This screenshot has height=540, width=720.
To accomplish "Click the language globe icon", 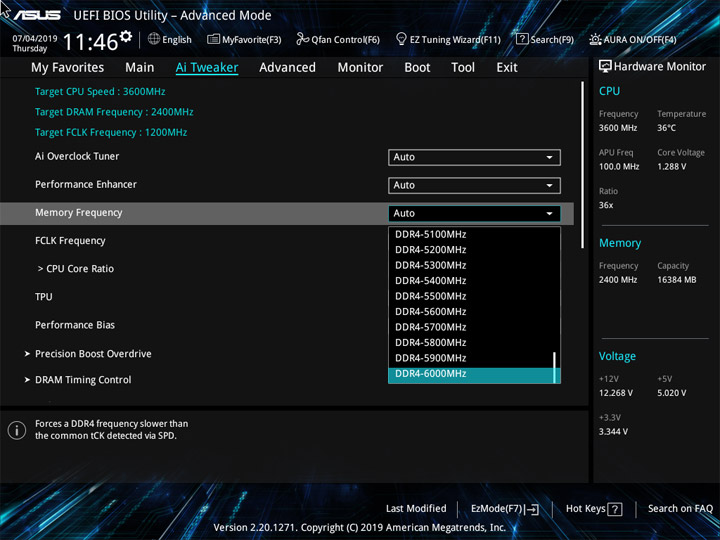I will [154, 39].
